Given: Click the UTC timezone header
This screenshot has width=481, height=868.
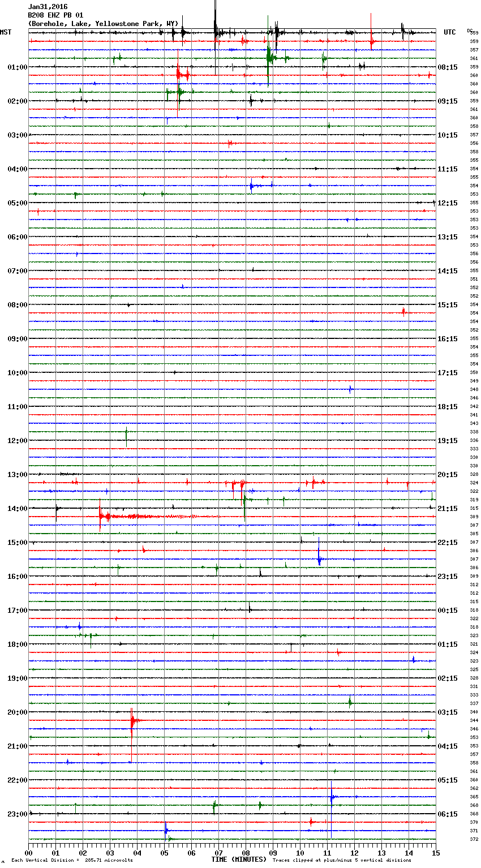Looking at the screenshot, I should (450, 32).
